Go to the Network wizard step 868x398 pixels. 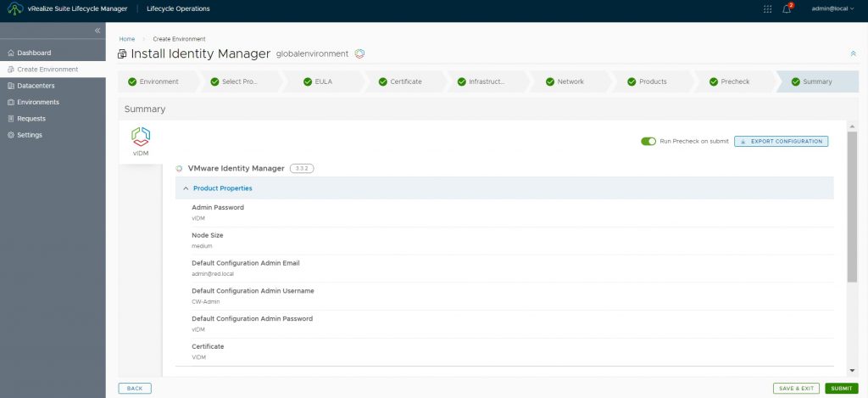[570, 81]
